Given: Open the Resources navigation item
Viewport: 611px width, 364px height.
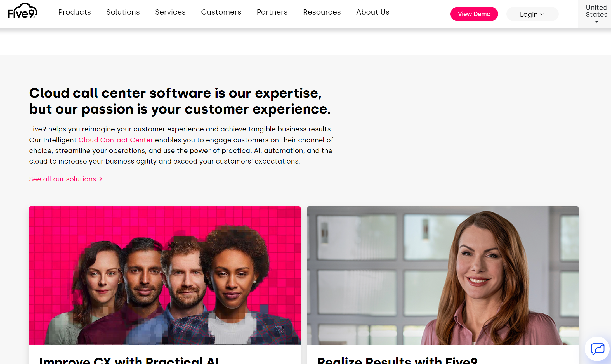Looking at the screenshot, I should point(322,12).
